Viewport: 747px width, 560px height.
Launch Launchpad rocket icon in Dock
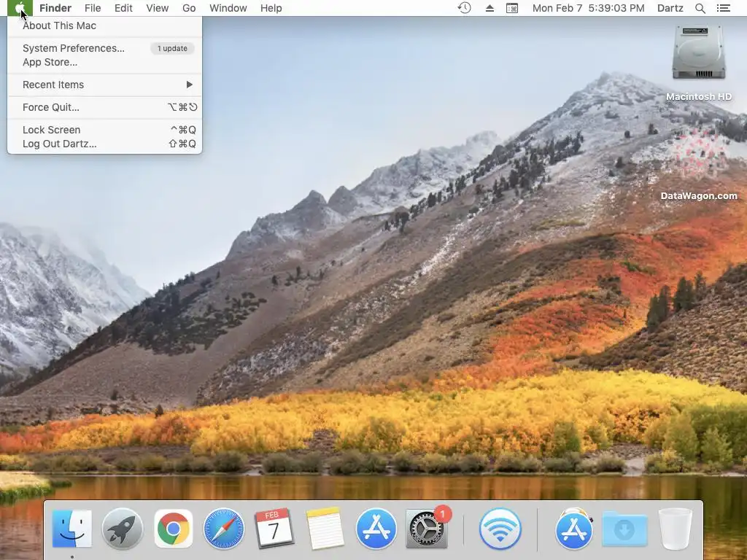(123, 529)
